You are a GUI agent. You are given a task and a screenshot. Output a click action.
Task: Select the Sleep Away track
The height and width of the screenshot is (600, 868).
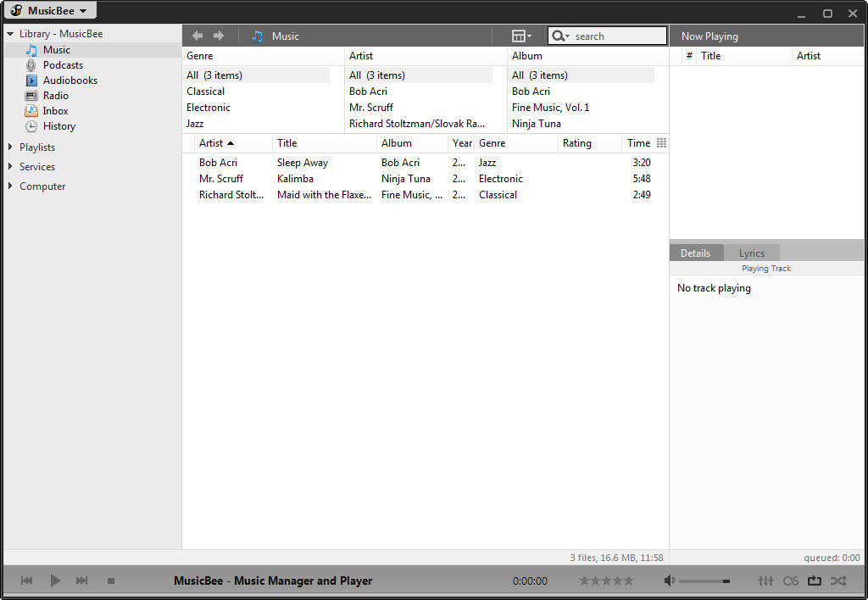click(x=425, y=163)
